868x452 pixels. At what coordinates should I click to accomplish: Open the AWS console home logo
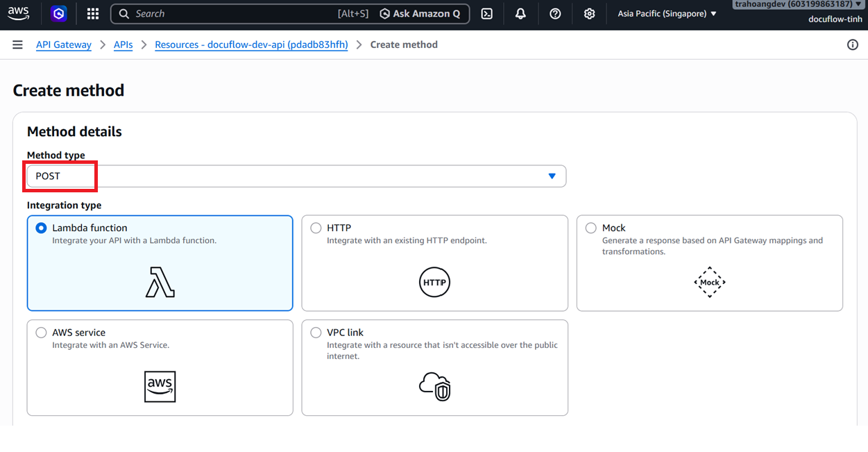point(19,13)
